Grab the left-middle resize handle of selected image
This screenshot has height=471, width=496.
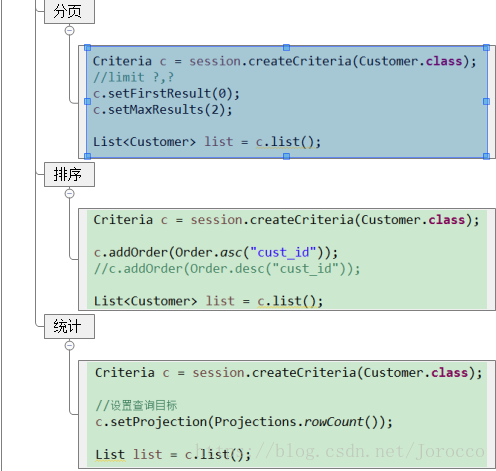pos(88,101)
